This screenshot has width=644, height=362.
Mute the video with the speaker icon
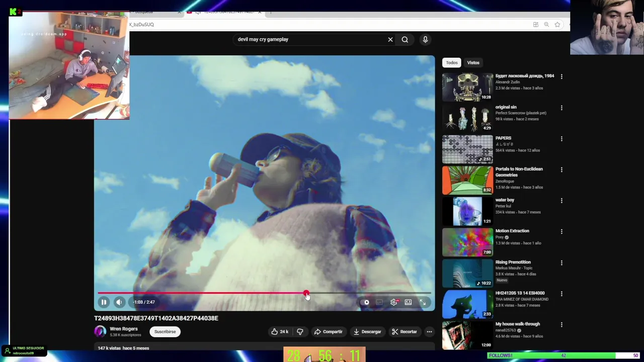pos(119,302)
